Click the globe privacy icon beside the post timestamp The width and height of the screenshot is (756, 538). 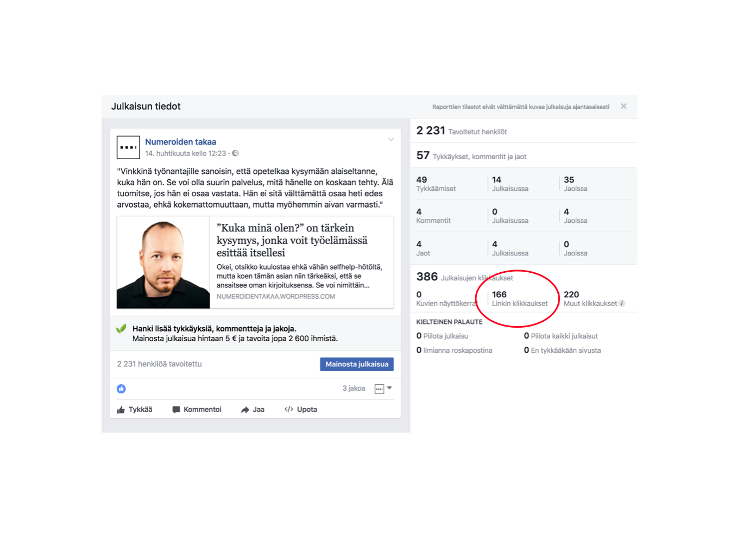235,153
